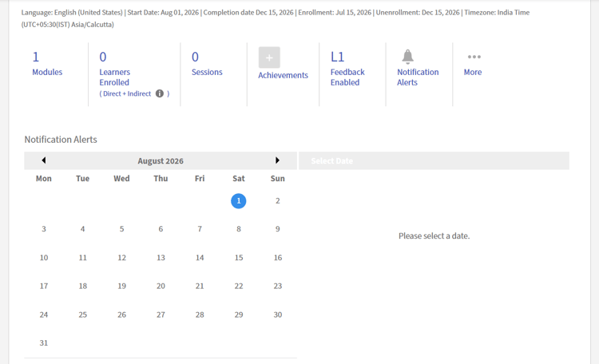Click the info icon beside Direct + Indirect
The height and width of the screenshot is (364, 599).
click(x=160, y=93)
